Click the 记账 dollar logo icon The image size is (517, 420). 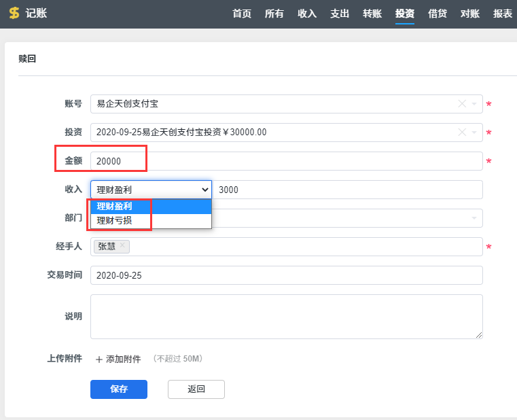(14, 14)
